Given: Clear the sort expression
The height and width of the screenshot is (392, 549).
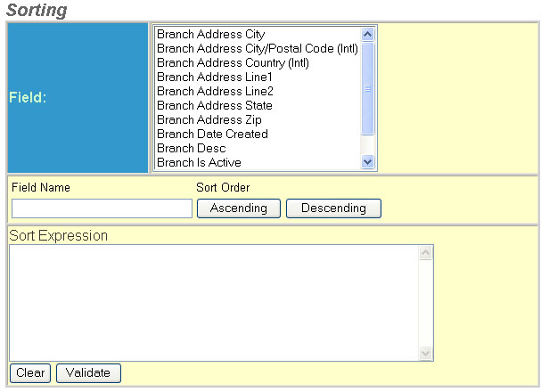Looking at the screenshot, I should point(30,373).
